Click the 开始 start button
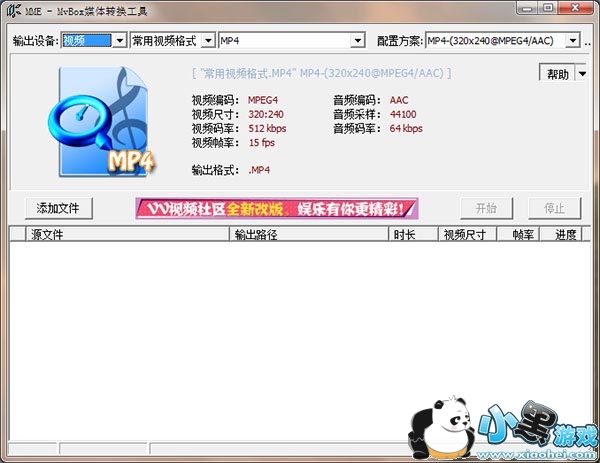Image resolution: width=600 pixels, height=463 pixels. click(486, 209)
